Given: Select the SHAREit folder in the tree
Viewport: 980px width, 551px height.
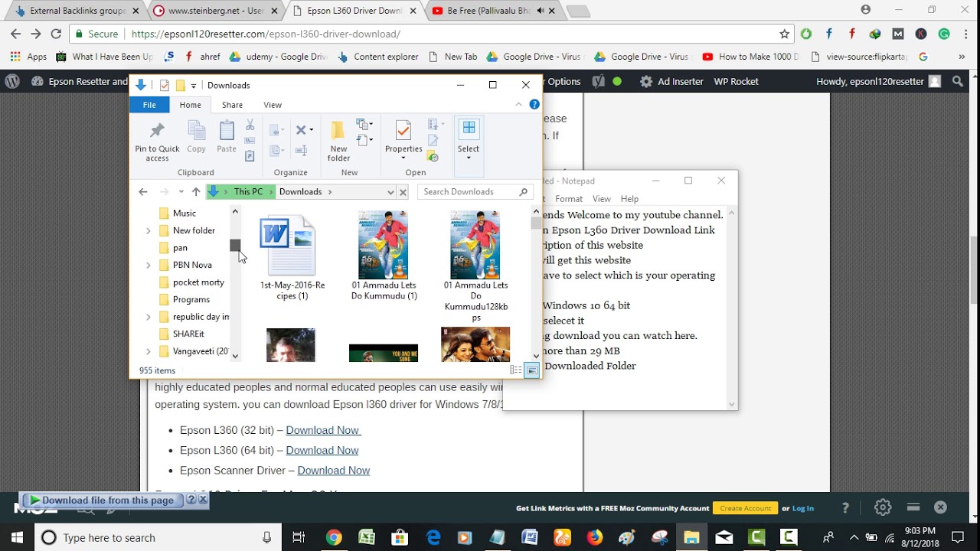Looking at the screenshot, I should pos(188,334).
